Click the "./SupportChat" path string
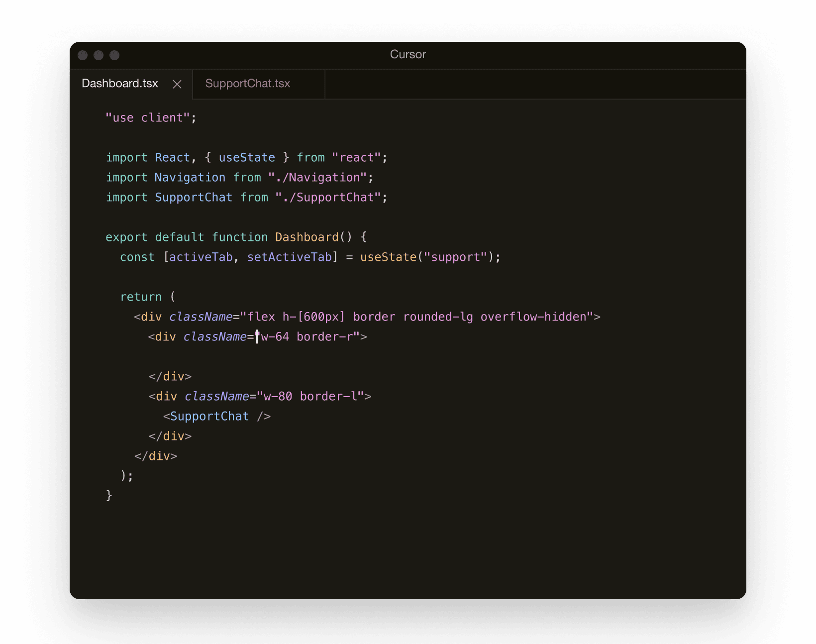Viewport: 816px width, 644px height. click(x=328, y=198)
